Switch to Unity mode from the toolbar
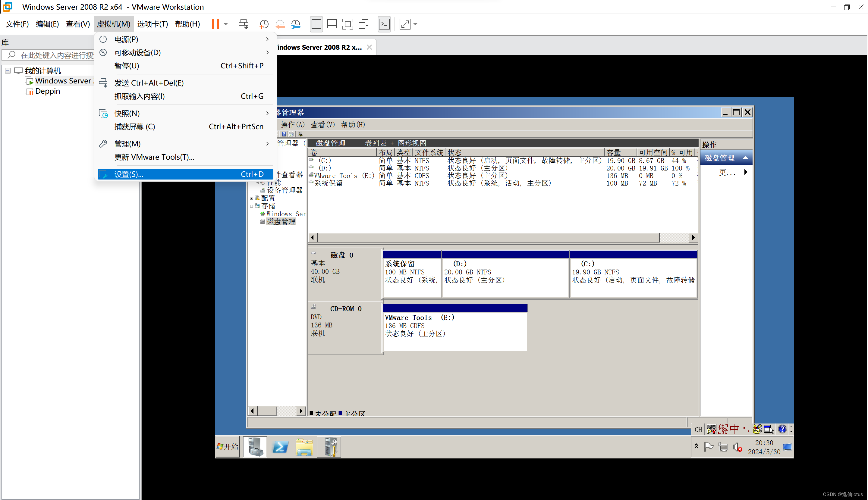868x500 pixels. click(x=363, y=24)
